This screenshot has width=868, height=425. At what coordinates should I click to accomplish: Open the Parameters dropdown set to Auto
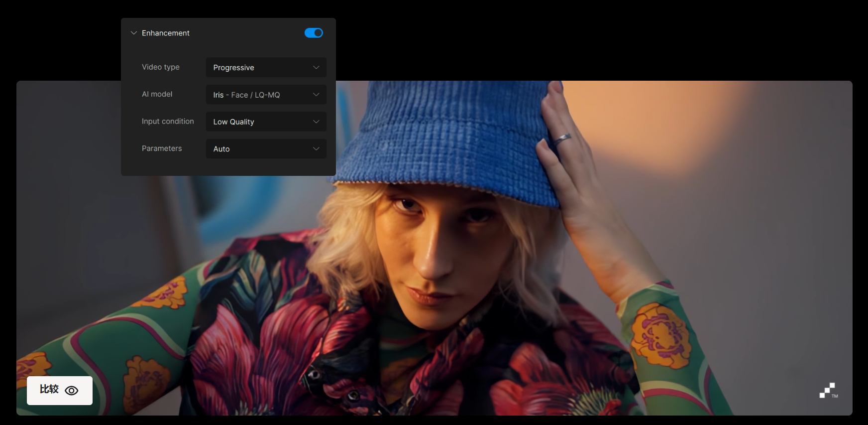[259, 149]
